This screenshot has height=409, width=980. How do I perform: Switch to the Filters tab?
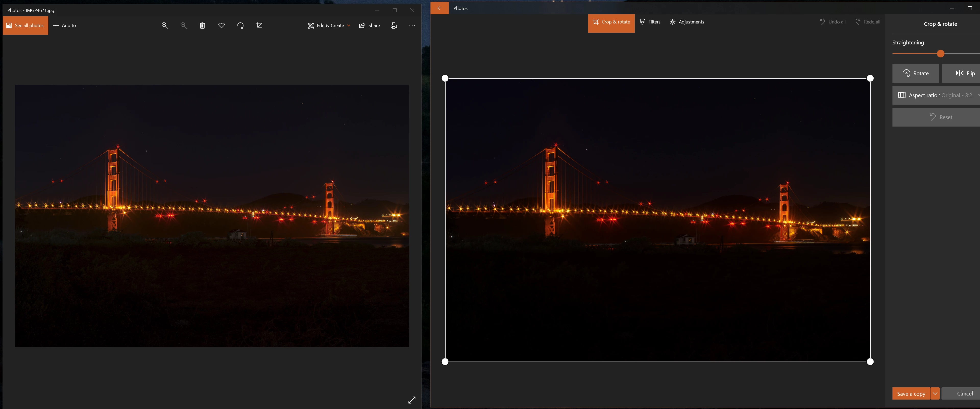(650, 22)
